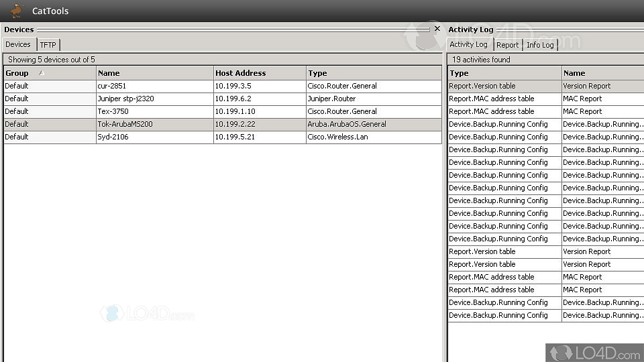Click Default group cell of cur-2851 row
The height and width of the screenshot is (362, 644).
pyautogui.click(x=50, y=86)
